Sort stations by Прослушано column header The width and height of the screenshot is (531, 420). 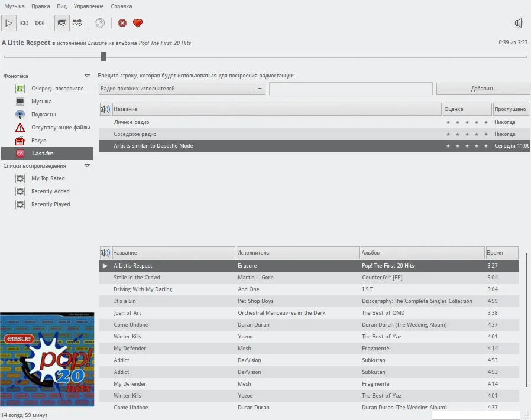click(510, 109)
